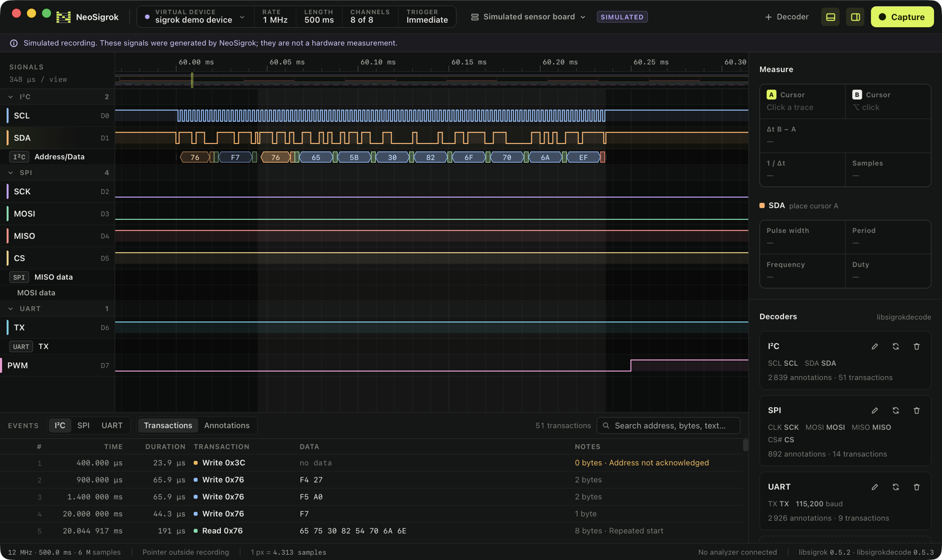Open the Trigger Immediate setting
This screenshot has width=942, height=560.
coord(427,17)
